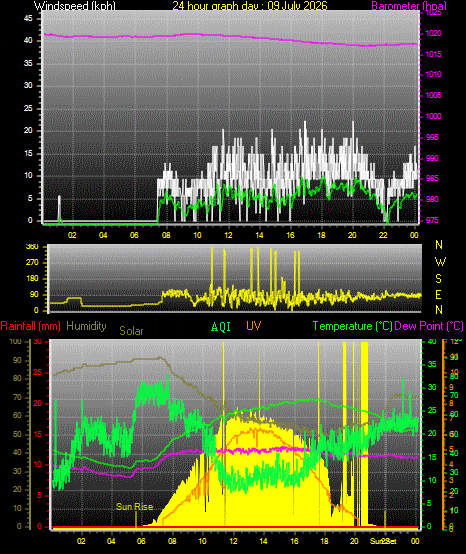
Task: Click the Rainfall (mm) legend label
Action: click(x=30, y=326)
